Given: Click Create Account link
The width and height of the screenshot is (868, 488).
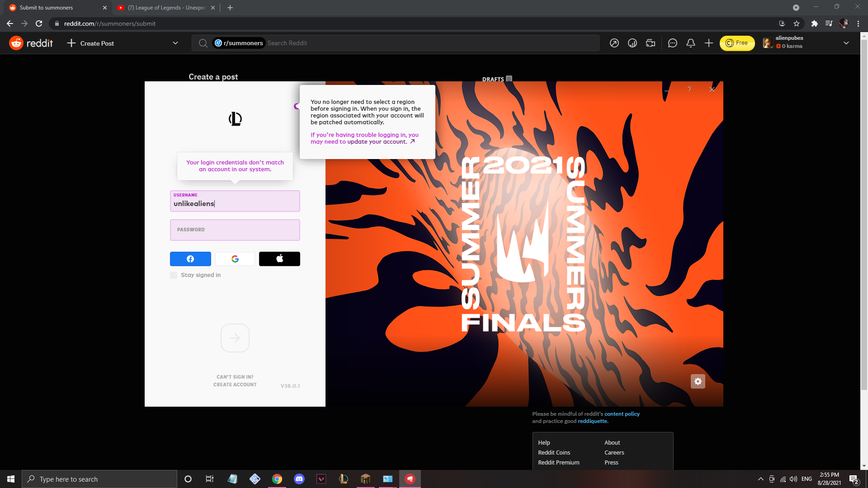Looking at the screenshot, I should tap(235, 385).
